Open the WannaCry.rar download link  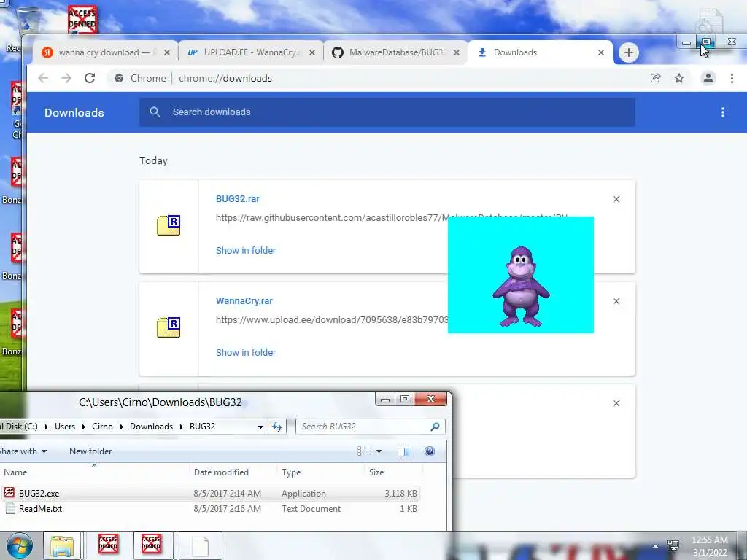pyautogui.click(x=244, y=301)
